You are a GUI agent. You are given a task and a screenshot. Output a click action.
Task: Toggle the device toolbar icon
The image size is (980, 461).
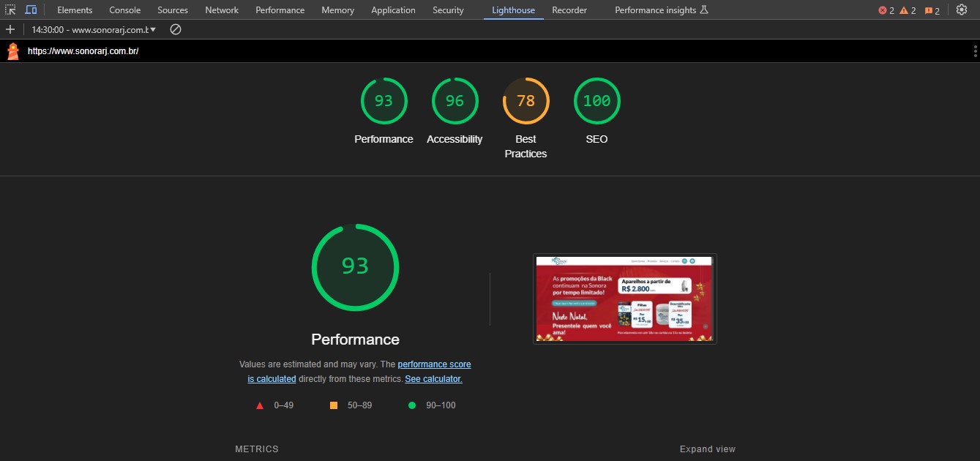click(x=31, y=10)
